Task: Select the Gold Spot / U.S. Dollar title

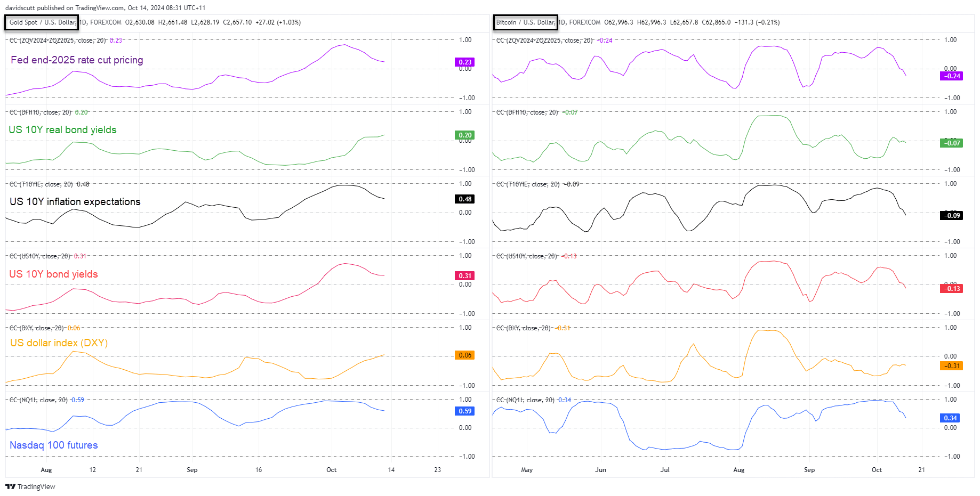Action: (x=42, y=22)
